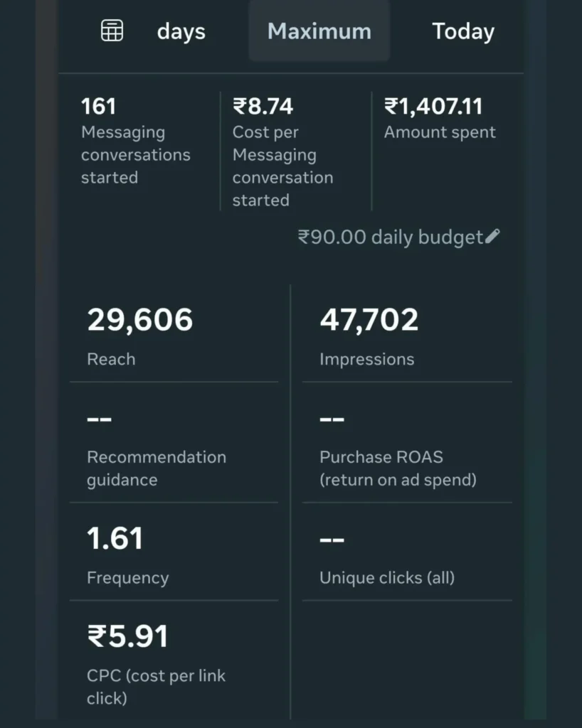Open the ₹90.00 daily budget setting
The width and height of the screenshot is (582, 728).
391,237
